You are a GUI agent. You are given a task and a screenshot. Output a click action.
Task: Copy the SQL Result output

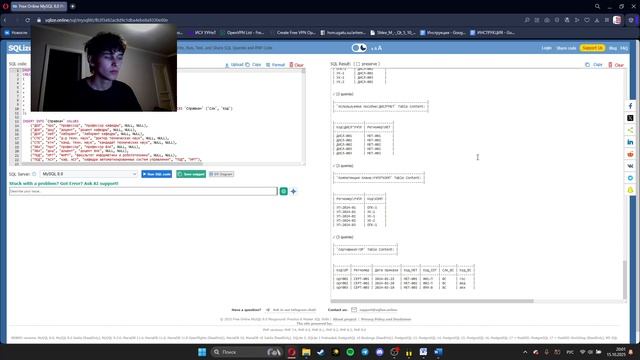(594, 65)
